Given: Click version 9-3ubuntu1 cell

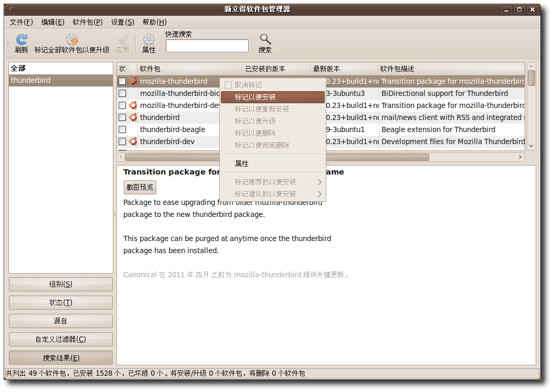Looking at the screenshot, I should [x=345, y=129].
